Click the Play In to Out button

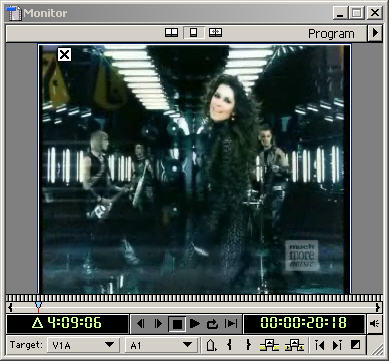coord(231,324)
